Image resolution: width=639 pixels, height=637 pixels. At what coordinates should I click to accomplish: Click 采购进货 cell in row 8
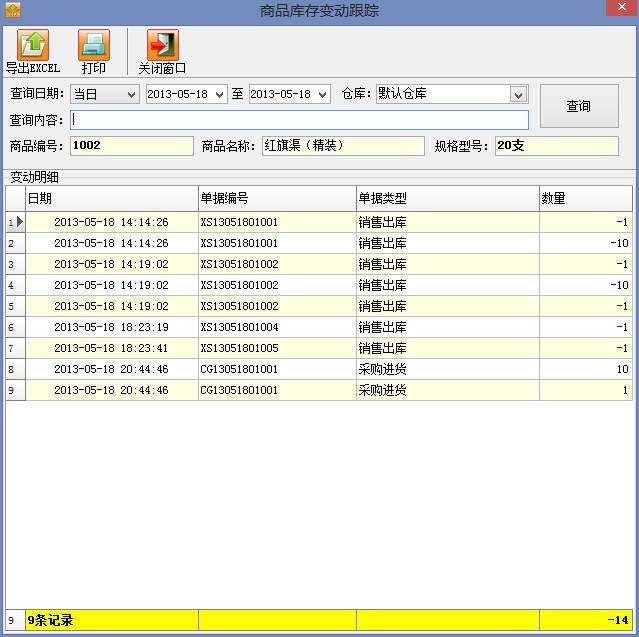(447, 369)
